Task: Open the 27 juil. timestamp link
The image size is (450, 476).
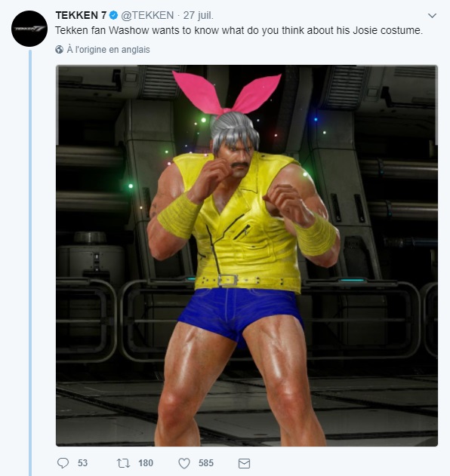Action: pos(198,15)
